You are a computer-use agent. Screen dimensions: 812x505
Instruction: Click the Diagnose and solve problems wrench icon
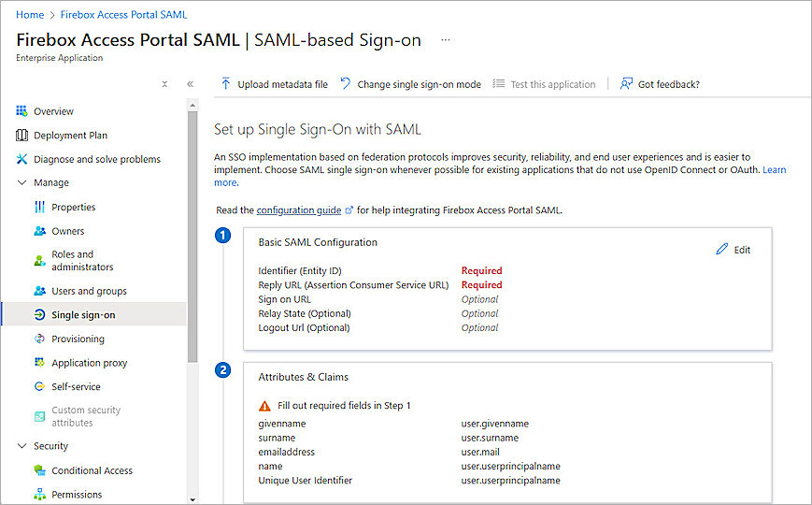point(21,159)
